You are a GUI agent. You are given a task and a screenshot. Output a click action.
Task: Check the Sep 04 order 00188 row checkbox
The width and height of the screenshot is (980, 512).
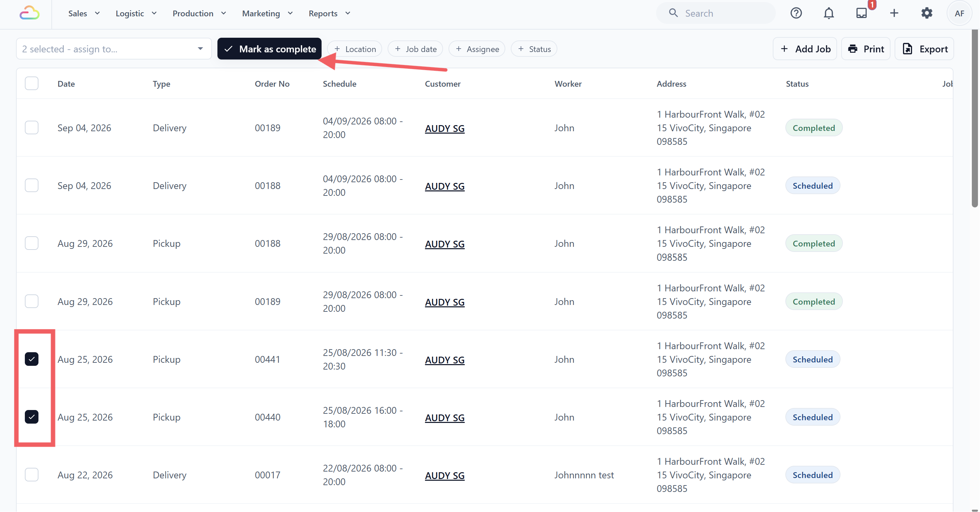32,186
